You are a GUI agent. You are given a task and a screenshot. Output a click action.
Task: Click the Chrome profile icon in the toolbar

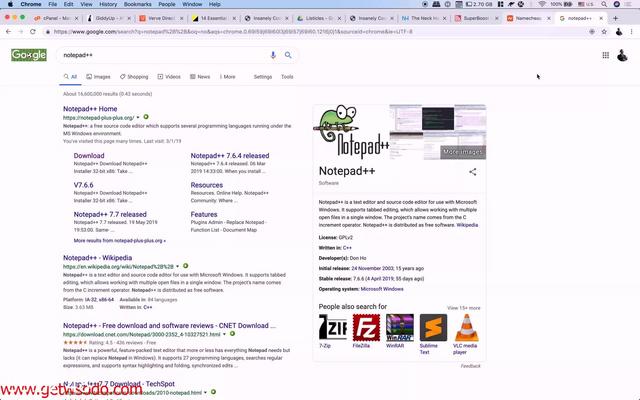[x=619, y=31]
